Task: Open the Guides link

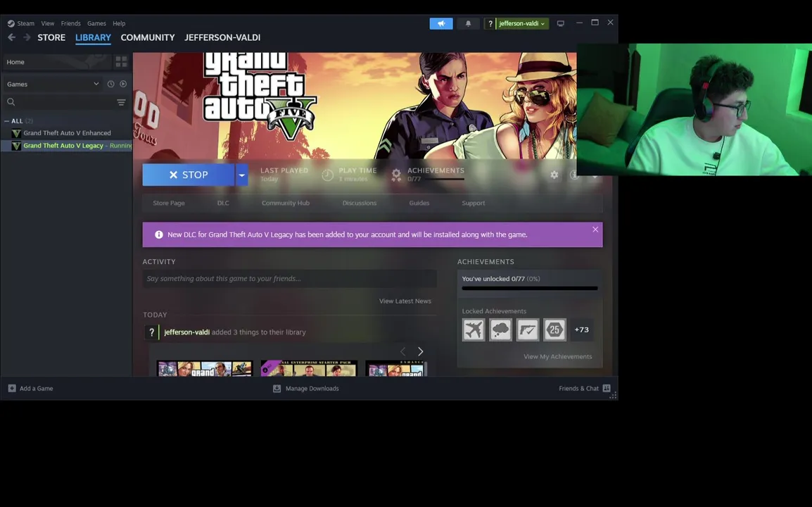Action: tap(419, 204)
